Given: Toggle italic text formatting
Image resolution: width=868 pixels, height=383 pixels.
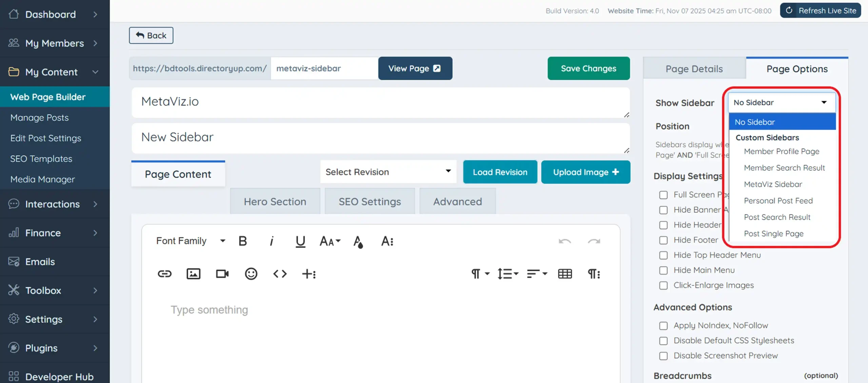Looking at the screenshot, I should 271,241.
